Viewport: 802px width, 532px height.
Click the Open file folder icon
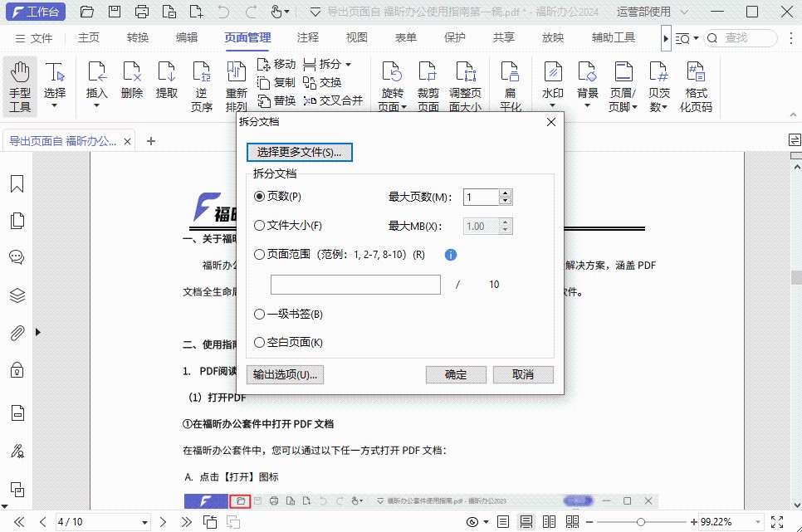click(x=87, y=12)
